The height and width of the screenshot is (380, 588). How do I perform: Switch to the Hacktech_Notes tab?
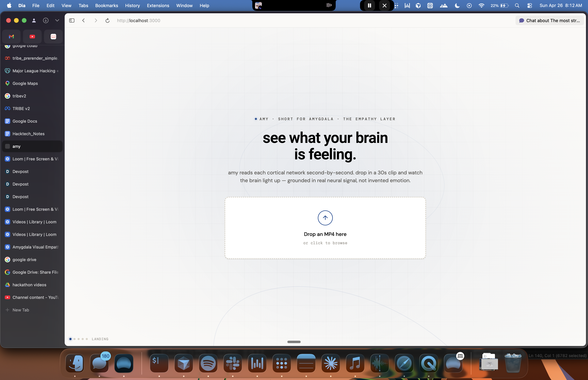29,134
